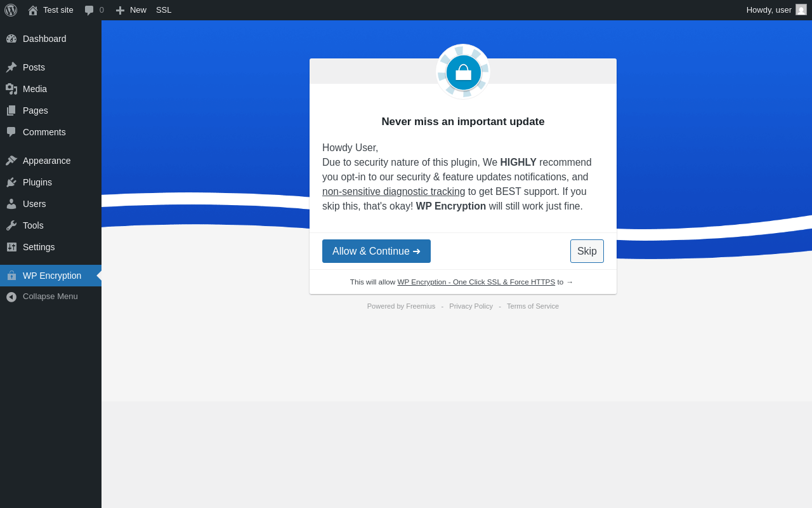Open the user avatar icon
This screenshot has width=812, height=508.
801,10
